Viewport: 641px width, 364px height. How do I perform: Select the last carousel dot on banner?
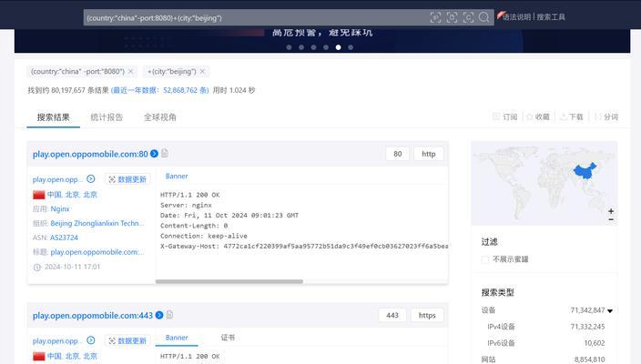(351, 47)
